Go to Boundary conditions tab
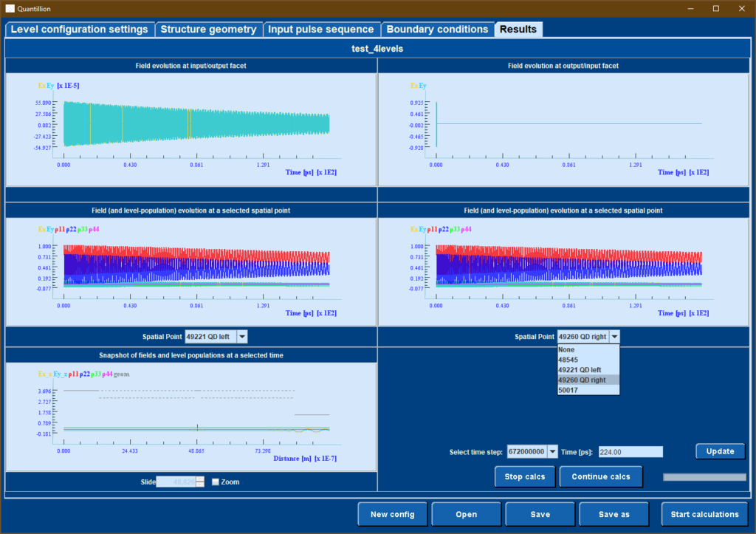Viewport: 756px width, 534px height. point(437,30)
